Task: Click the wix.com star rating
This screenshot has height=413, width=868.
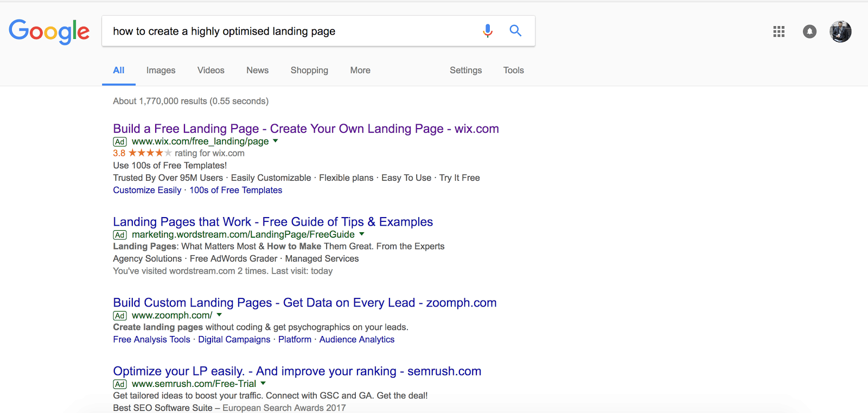Action: [150, 153]
